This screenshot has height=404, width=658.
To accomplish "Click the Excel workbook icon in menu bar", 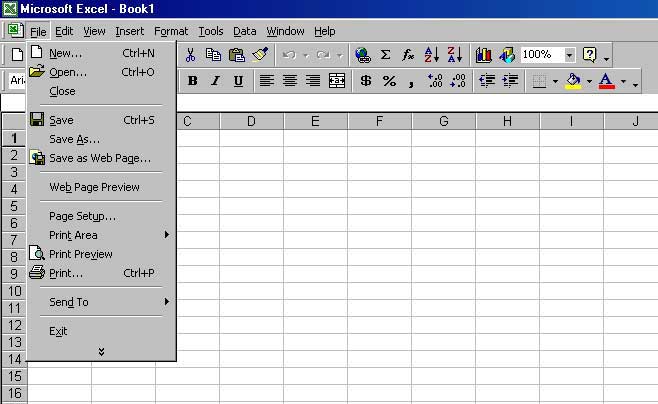I will pyautogui.click(x=15, y=30).
